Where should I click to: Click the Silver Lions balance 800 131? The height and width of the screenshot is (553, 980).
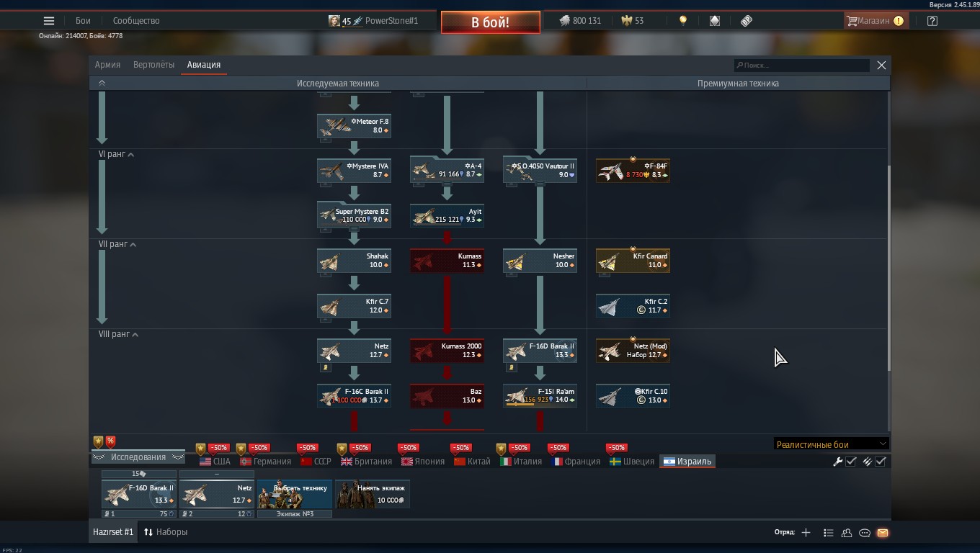580,21
